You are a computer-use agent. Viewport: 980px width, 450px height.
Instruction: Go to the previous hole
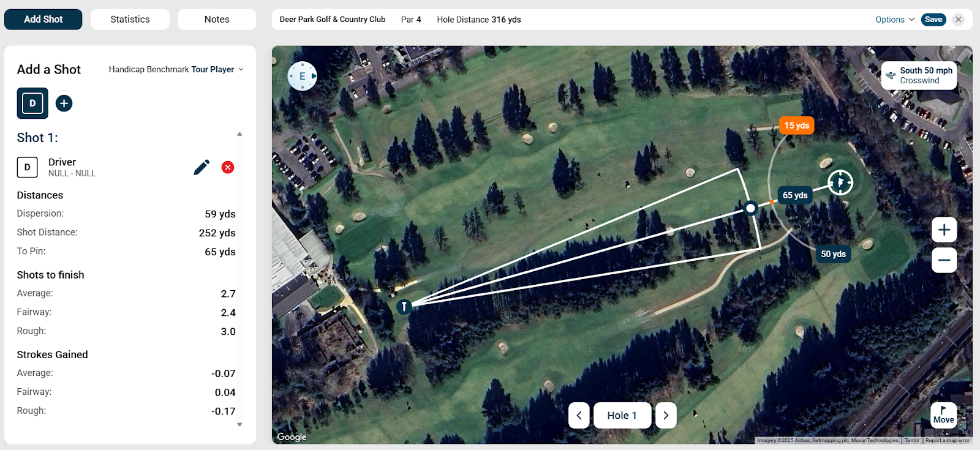[579, 415]
